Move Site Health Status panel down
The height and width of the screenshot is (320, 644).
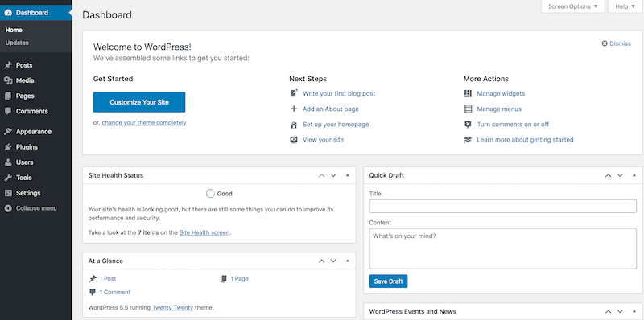[333, 175]
